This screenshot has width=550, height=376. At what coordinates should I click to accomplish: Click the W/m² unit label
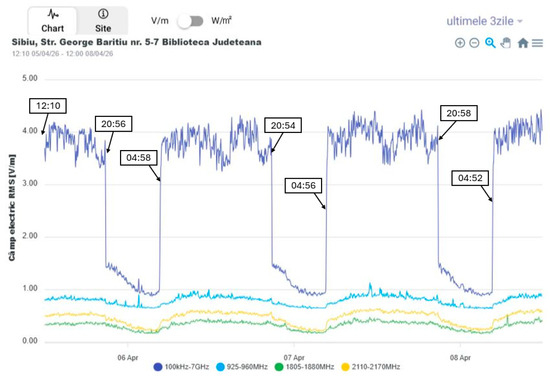coord(221,21)
